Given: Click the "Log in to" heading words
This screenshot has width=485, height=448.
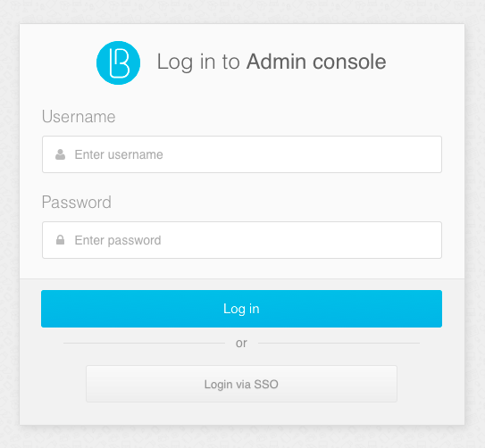Looking at the screenshot, I should (x=198, y=62).
